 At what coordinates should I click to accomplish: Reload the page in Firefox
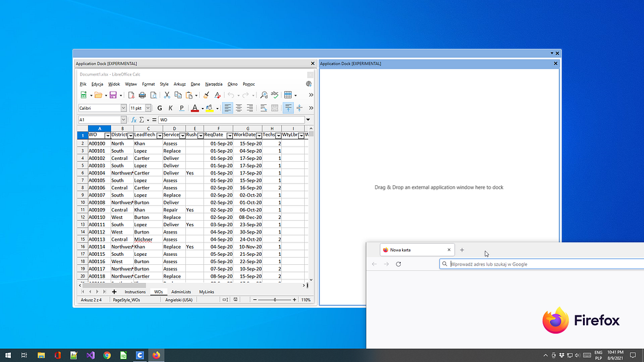click(x=398, y=264)
